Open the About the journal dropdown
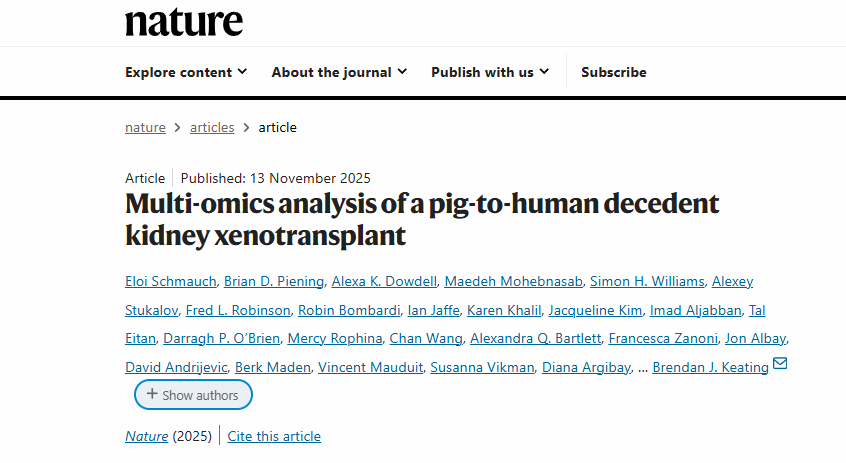This screenshot has height=463, width=846. [x=339, y=72]
